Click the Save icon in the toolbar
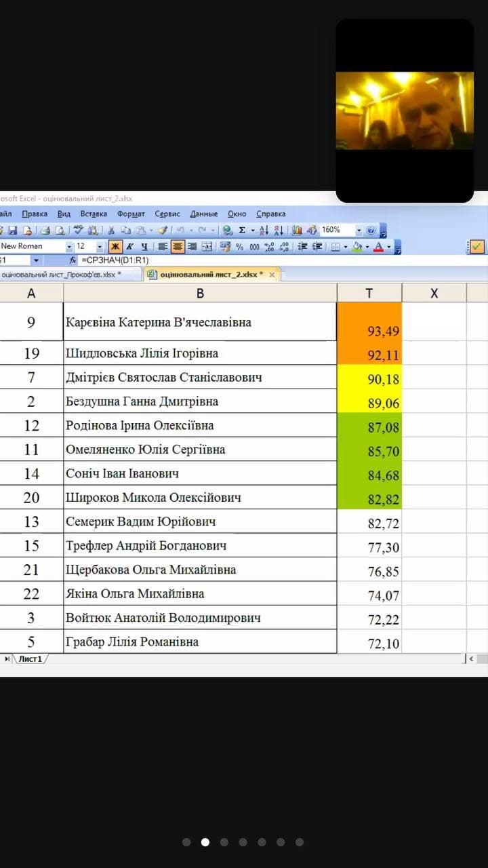 pos(12,231)
